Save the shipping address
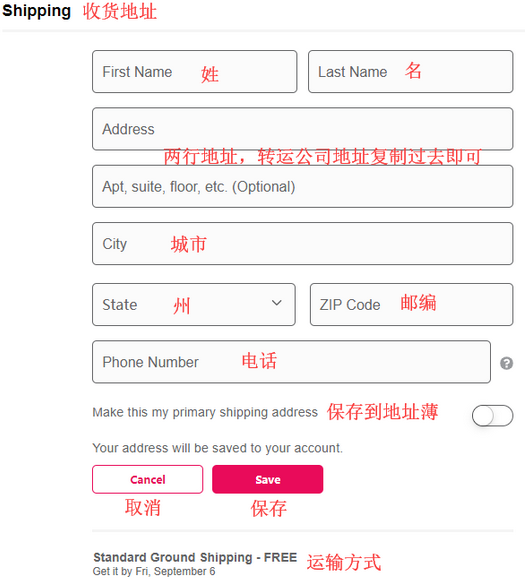 (x=268, y=479)
